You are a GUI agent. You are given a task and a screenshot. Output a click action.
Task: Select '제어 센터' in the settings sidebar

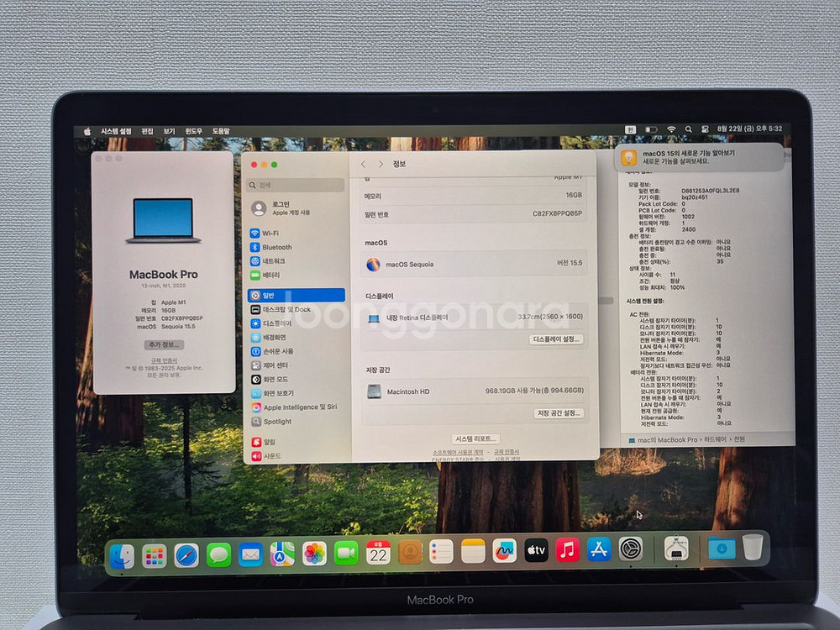click(x=296, y=365)
